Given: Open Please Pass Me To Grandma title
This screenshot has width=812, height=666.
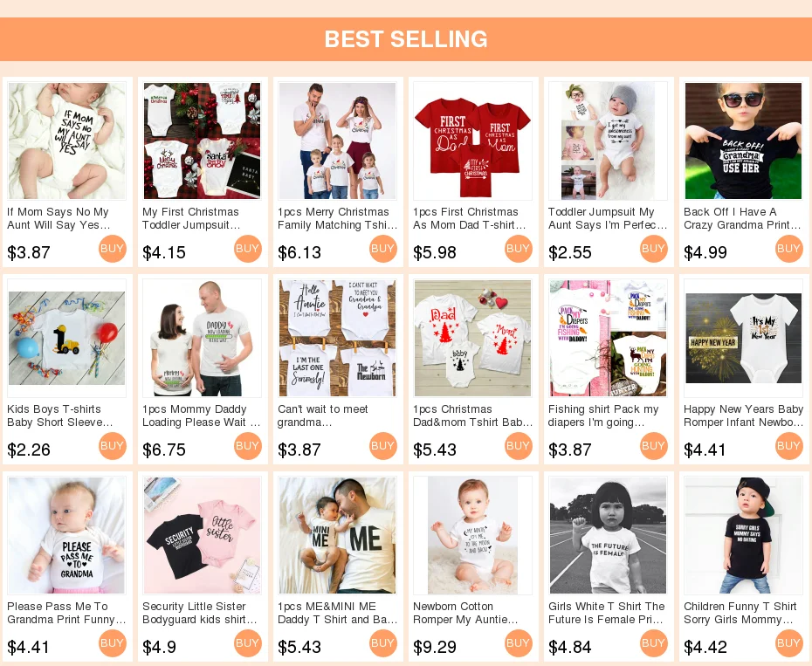Looking at the screenshot, I should [66, 613].
